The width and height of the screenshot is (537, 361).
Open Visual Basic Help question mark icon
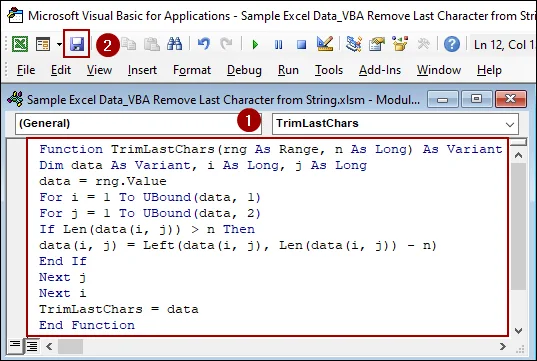click(x=452, y=44)
